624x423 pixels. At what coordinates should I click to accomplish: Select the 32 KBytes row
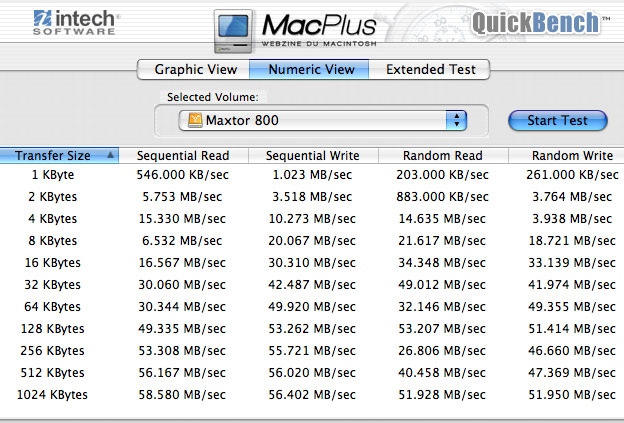point(312,285)
